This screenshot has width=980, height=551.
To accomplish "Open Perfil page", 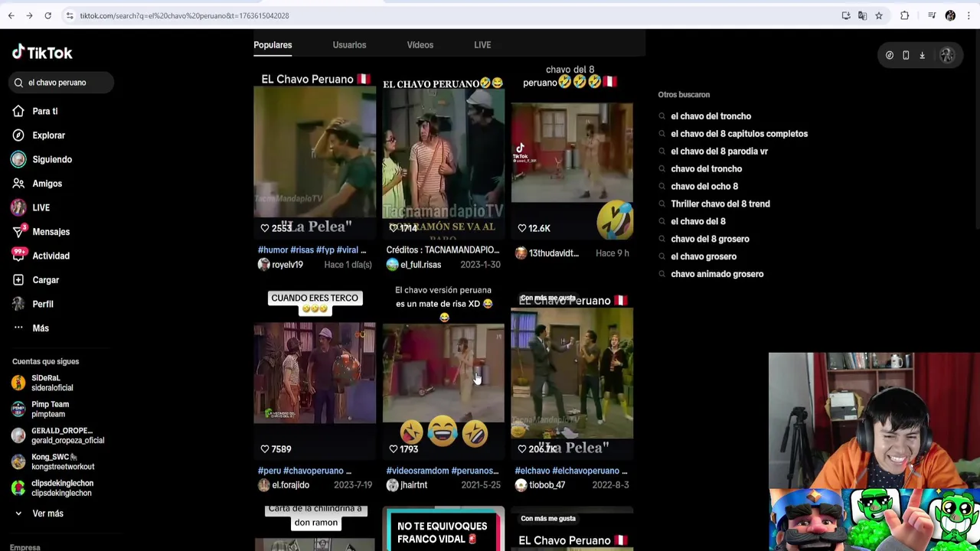I will click(42, 304).
